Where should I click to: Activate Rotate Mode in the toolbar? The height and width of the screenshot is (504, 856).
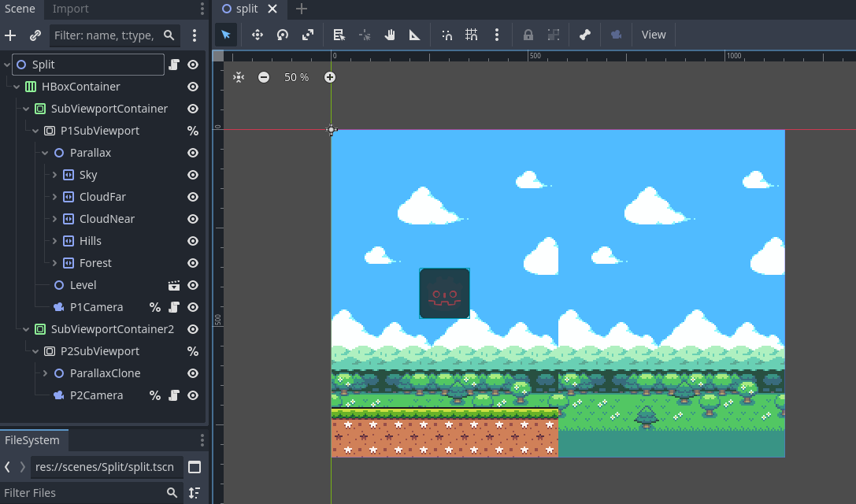282,35
